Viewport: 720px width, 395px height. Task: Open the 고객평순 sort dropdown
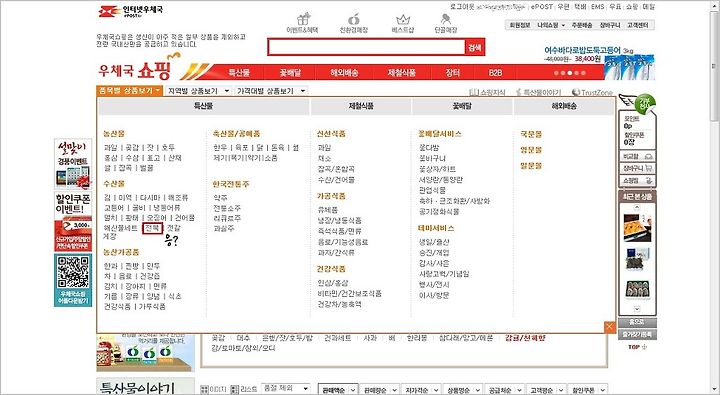(x=545, y=390)
